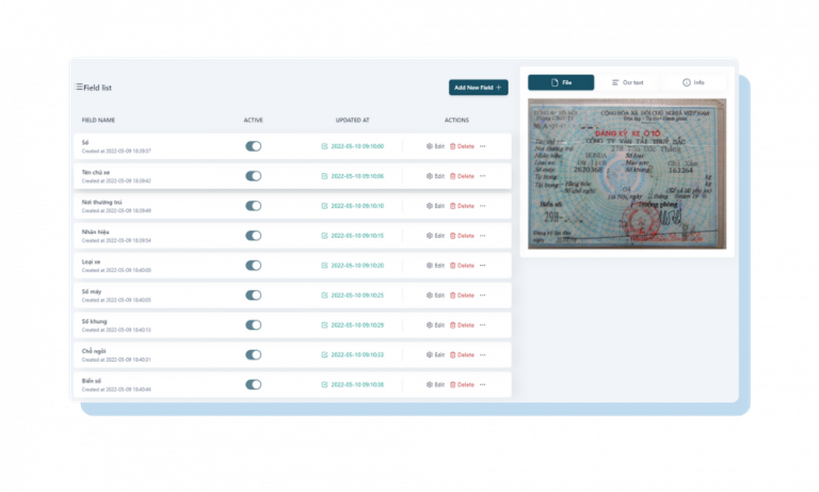Click the Add New Field button
This screenshot has height=492, width=819.
[x=478, y=87]
